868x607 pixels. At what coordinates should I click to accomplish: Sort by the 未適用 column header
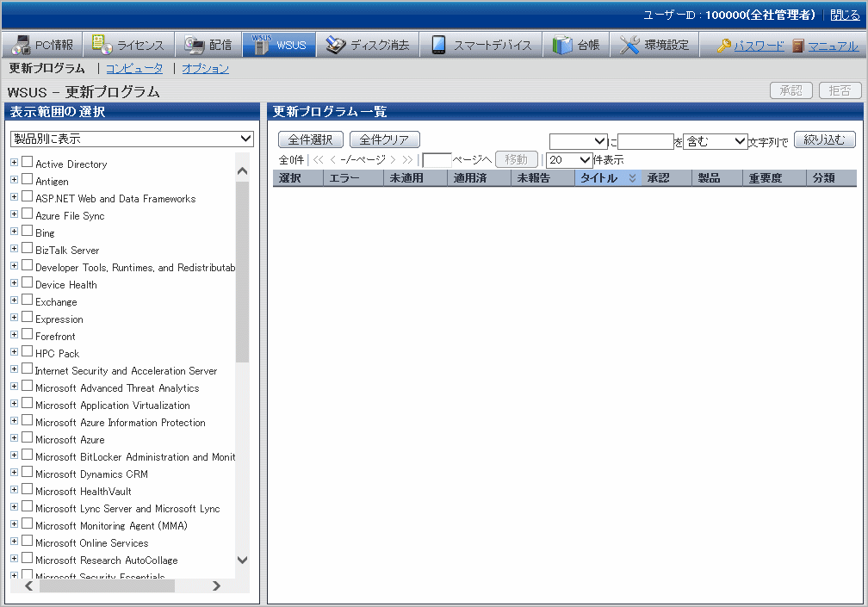click(415, 178)
